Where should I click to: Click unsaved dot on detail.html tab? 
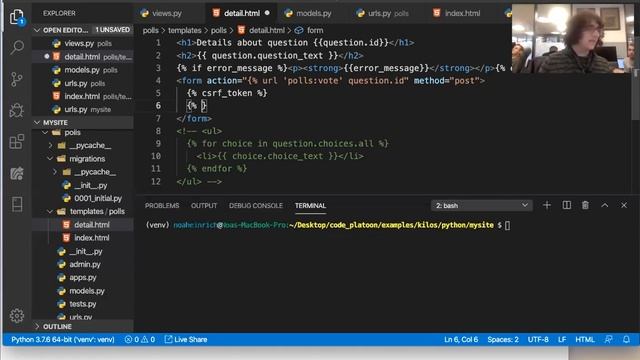point(267,13)
